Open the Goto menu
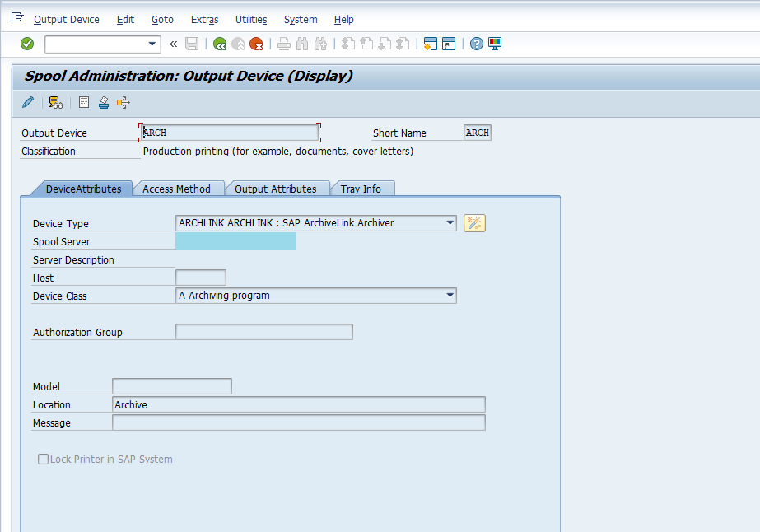Viewport: 760px width, 532px height. click(x=162, y=20)
